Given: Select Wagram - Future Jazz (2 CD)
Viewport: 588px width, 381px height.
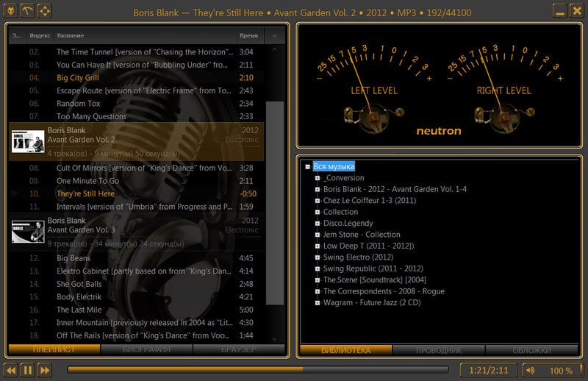Looking at the screenshot, I should 372,302.
